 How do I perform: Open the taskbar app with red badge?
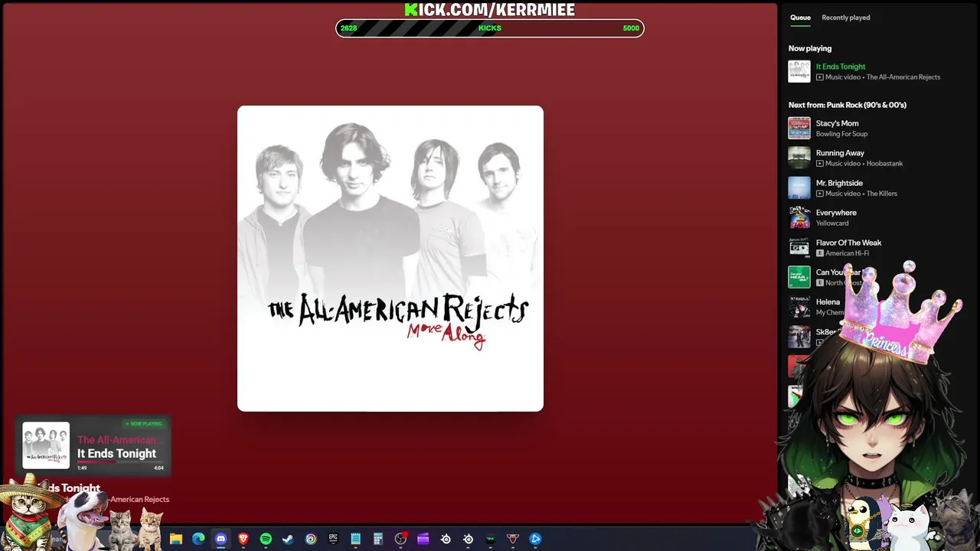point(400,539)
